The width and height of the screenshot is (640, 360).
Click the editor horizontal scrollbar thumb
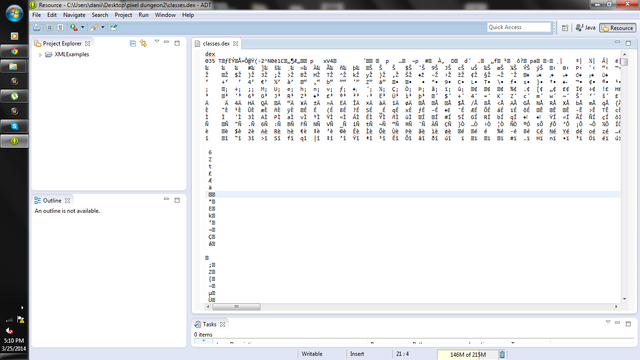236,307
